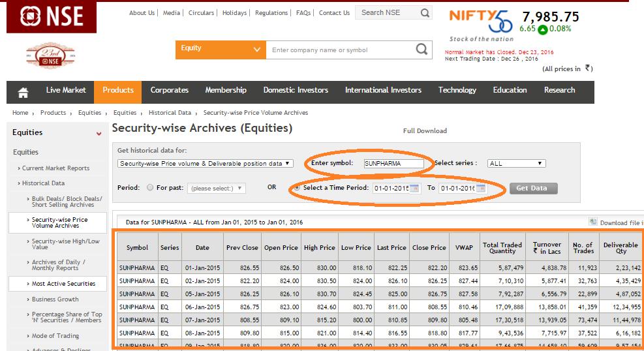Viewport: 644px width, 351px height.
Task: Click the Date column header
Action: pyautogui.click(x=202, y=247)
